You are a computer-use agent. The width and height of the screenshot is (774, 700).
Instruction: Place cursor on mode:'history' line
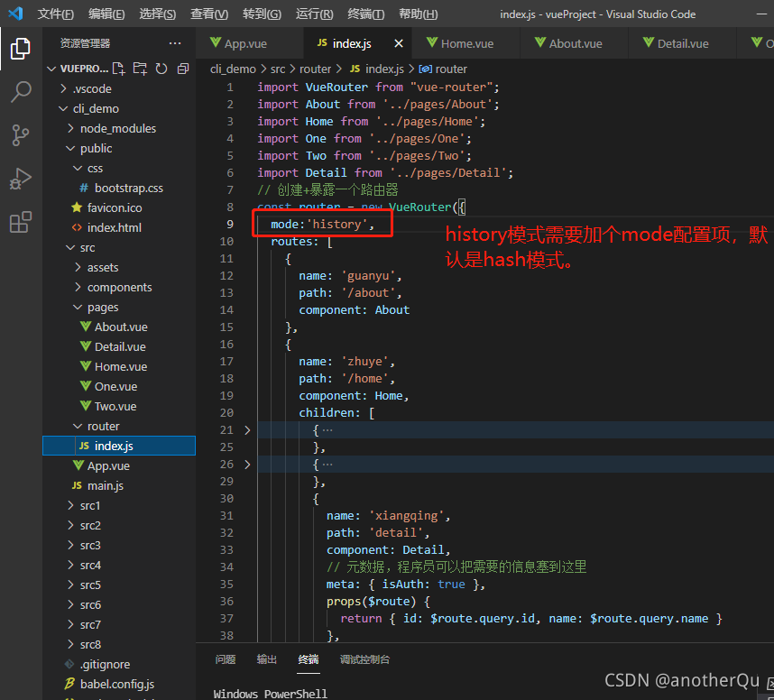pyautogui.click(x=322, y=224)
